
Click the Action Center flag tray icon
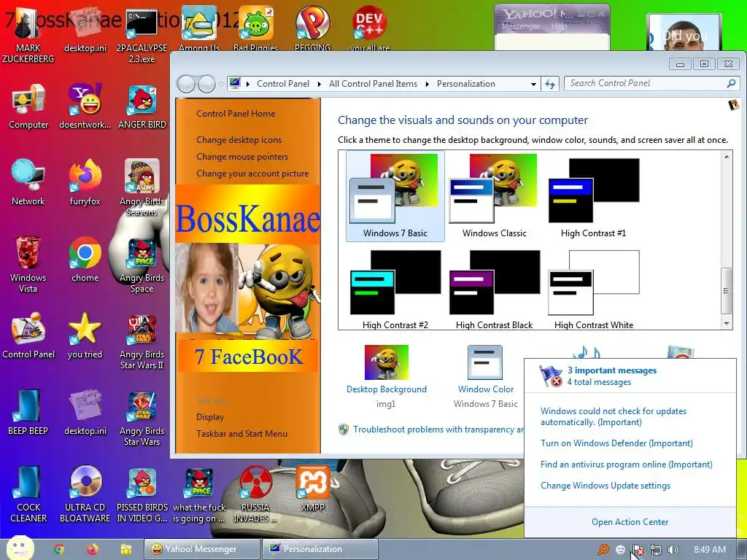tap(638, 550)
